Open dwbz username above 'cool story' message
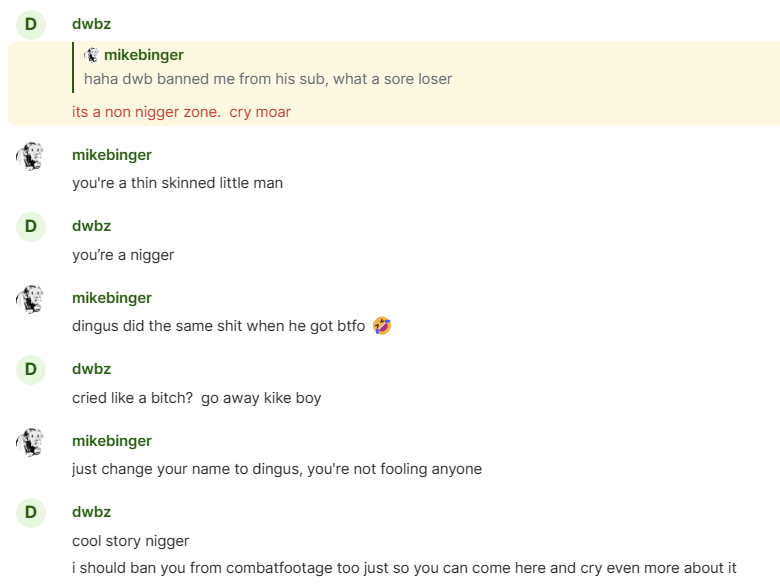The image size is (780, 586). coord(92,512)
